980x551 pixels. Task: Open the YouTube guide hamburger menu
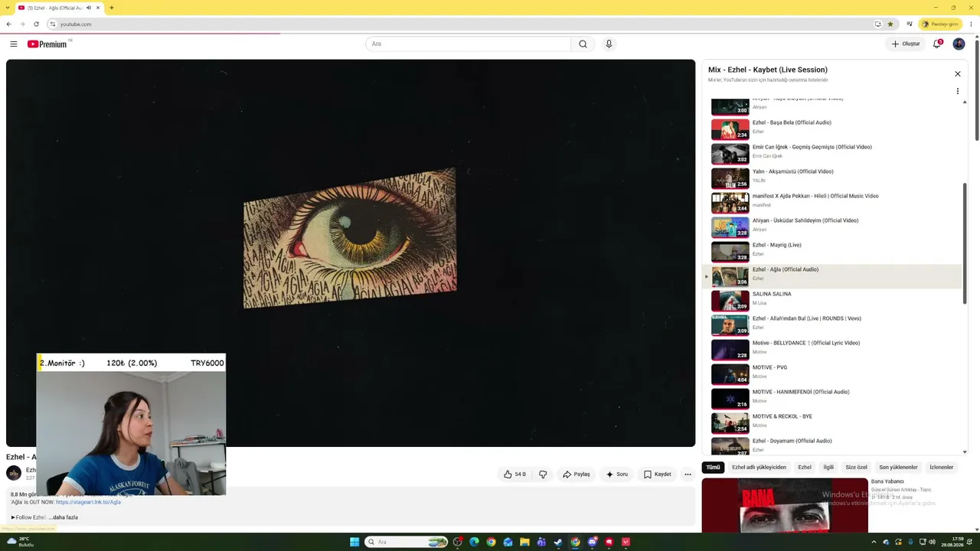[14, 44]
